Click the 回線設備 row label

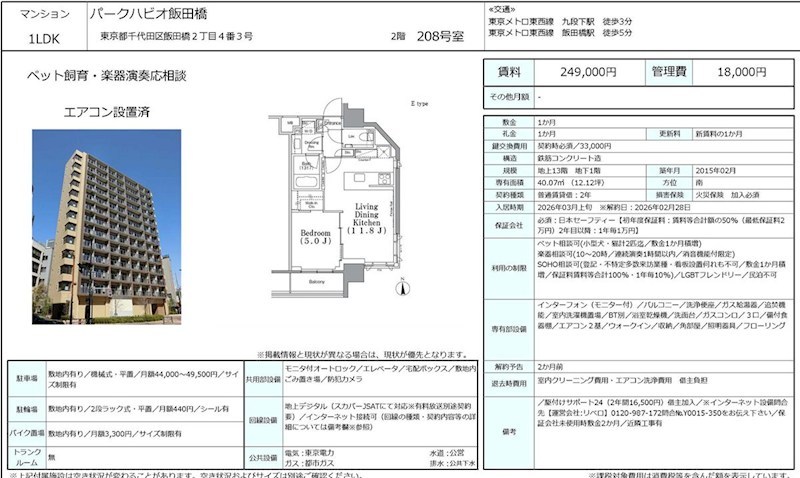point(263,420)
